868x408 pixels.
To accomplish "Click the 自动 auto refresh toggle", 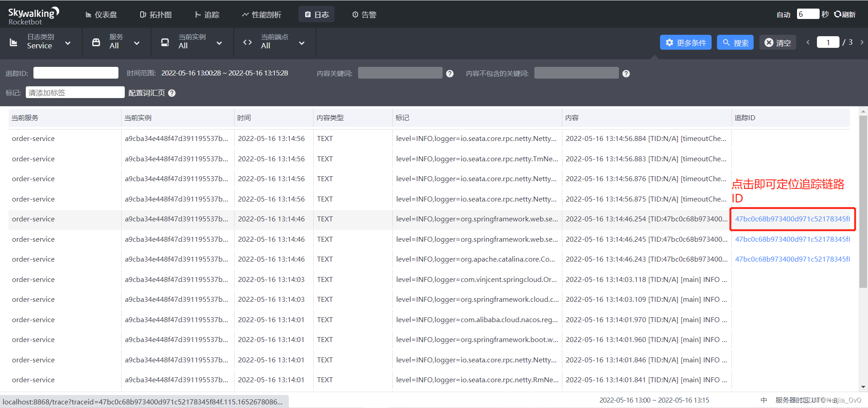I will coord(783,14).
